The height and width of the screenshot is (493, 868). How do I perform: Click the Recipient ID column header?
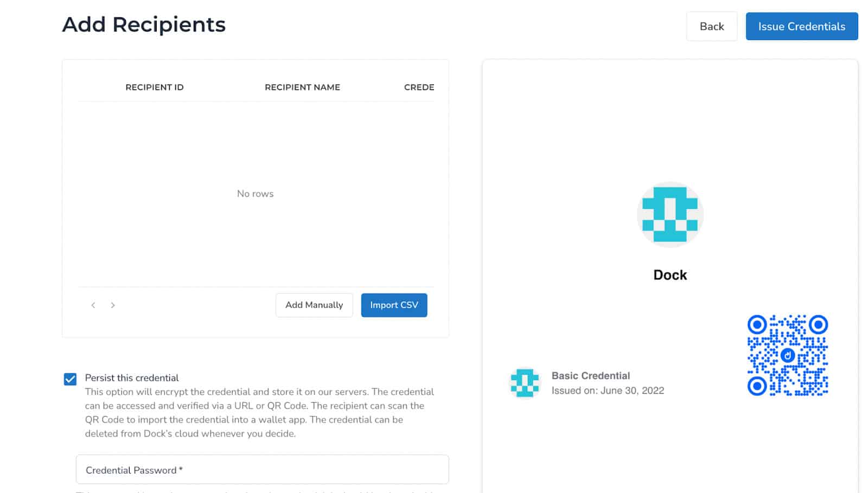pos(155,87)
